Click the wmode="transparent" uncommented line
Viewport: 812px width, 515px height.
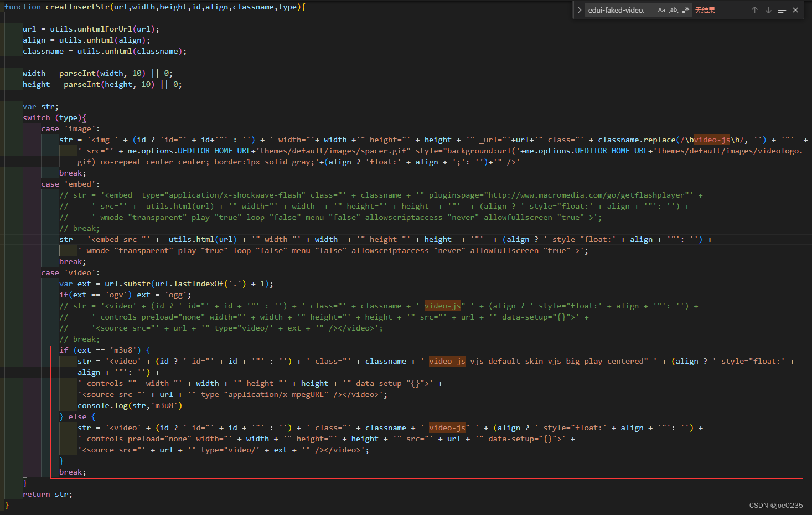(x=333, y=250)
